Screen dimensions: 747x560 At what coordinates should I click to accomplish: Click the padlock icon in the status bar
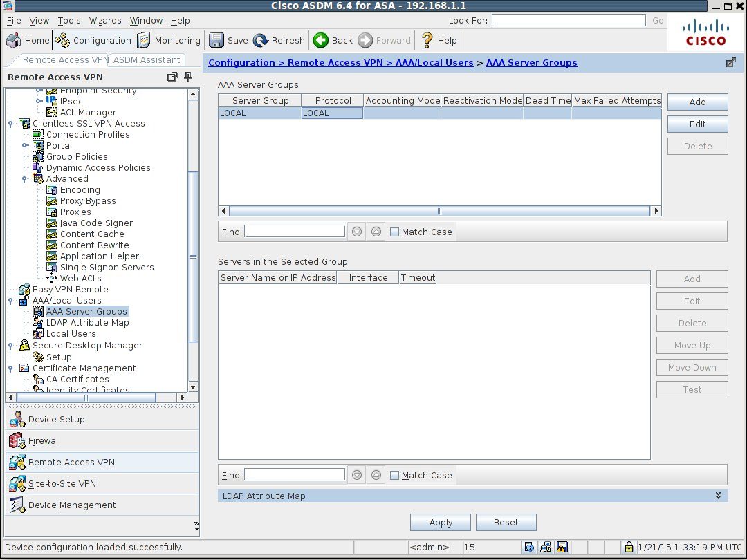pos(628,547)
